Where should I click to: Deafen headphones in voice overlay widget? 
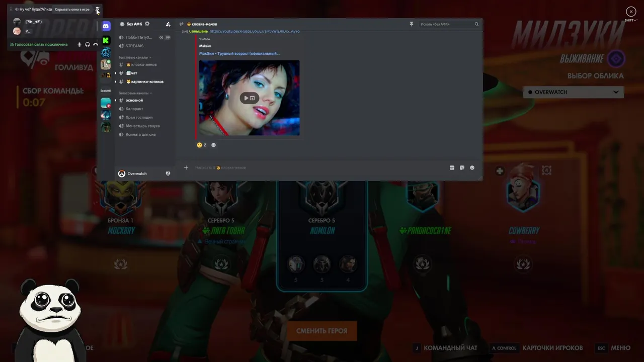[x=88, y=45]
